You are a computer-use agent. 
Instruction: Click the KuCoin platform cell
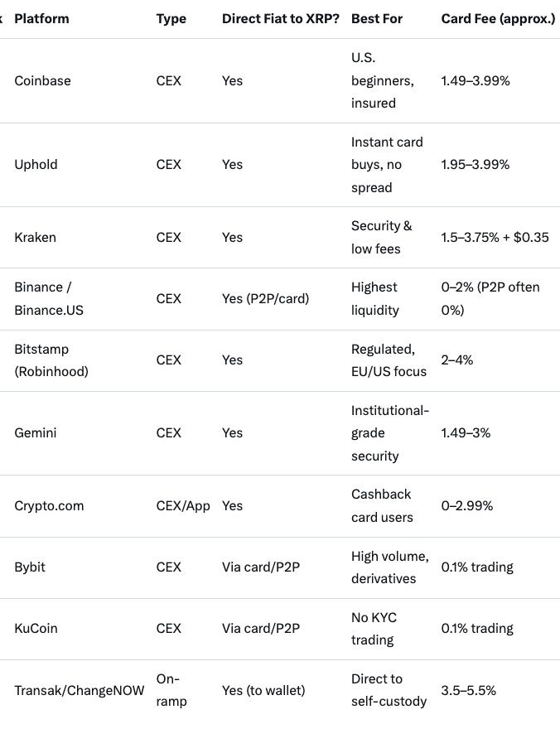[x=36, y=629]
